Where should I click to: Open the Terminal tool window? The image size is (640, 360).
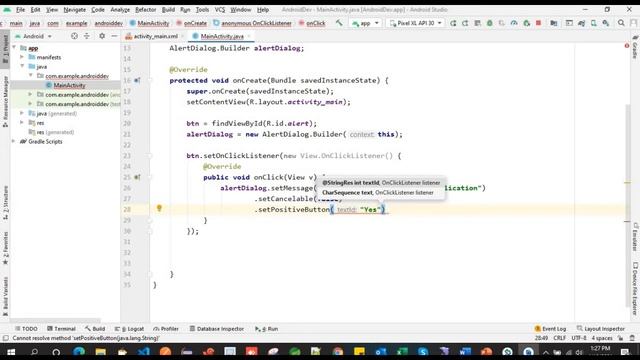(61, 329)
